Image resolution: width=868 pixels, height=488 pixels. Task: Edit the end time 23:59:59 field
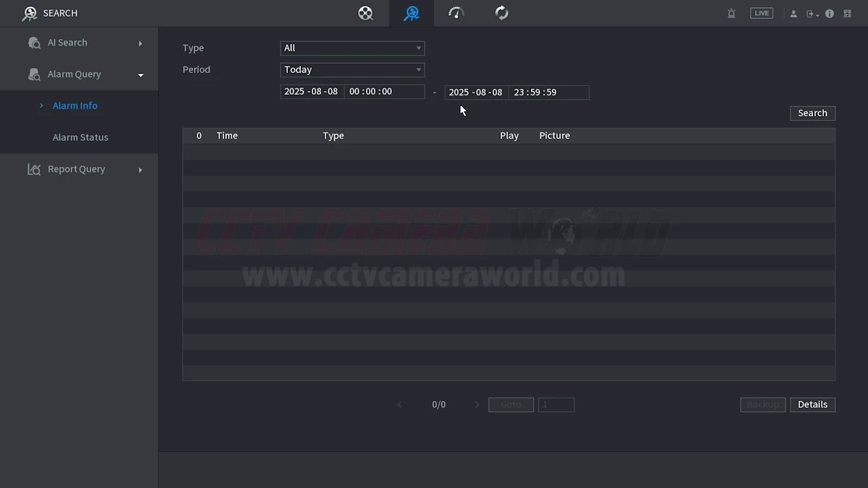[x=549, y=93]
